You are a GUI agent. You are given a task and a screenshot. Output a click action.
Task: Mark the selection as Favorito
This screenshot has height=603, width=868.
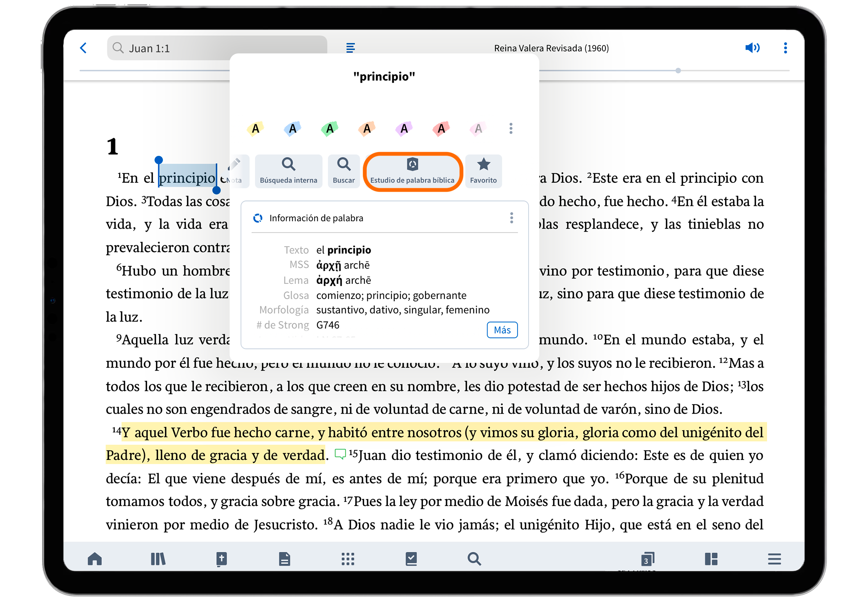click(x=483, y=171)
